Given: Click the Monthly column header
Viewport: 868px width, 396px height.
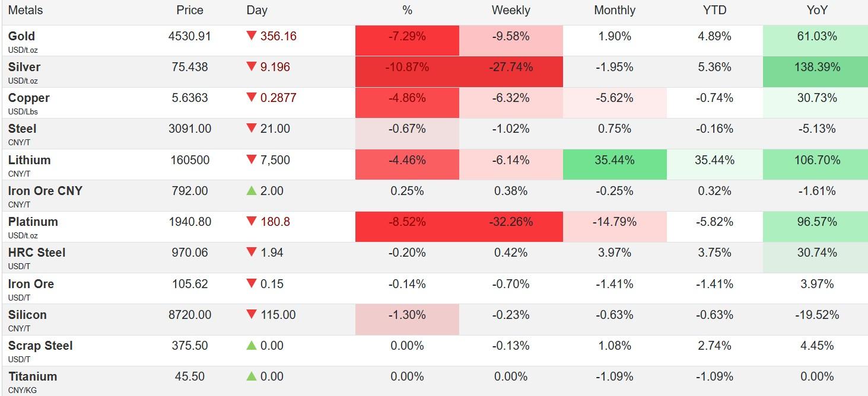Looking at the screenshot, I should click(614, 10).
